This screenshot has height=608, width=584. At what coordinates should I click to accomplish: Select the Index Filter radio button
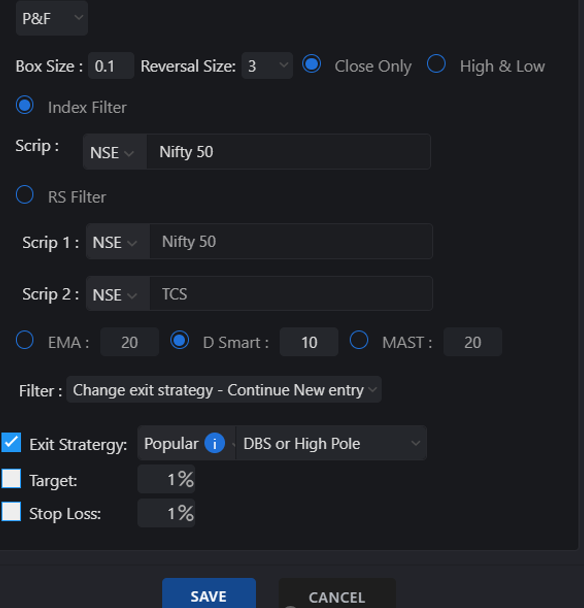coord(25,105)
